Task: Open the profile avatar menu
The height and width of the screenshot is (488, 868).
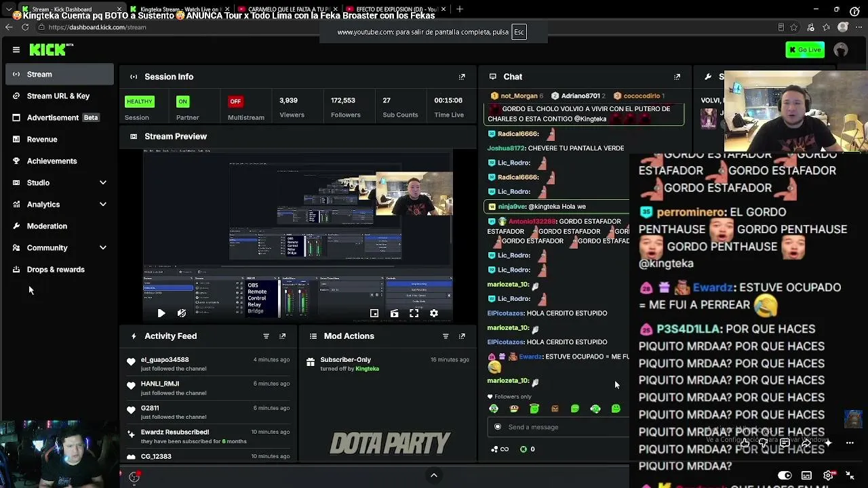Action: [841, 49]
